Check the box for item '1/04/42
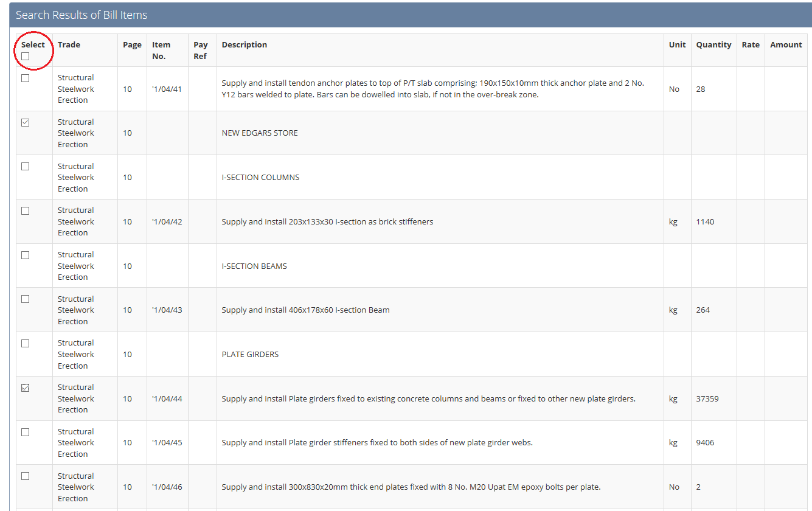Screen dimensions: 812x511 [x=25, y=210]
